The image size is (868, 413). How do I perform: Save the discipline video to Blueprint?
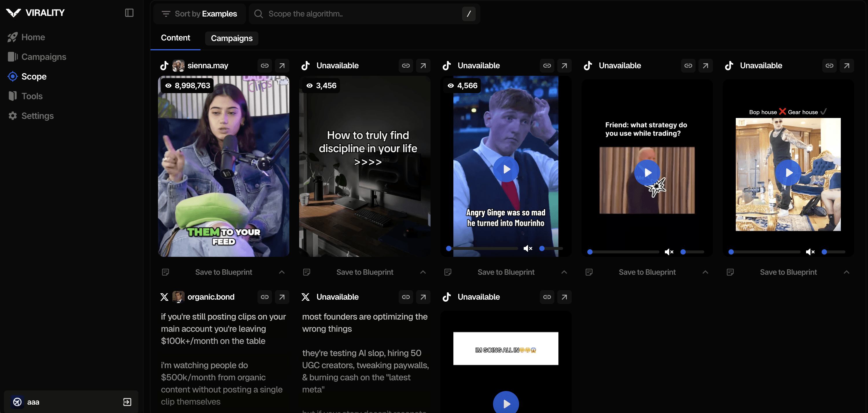click(x=365, y=272)
